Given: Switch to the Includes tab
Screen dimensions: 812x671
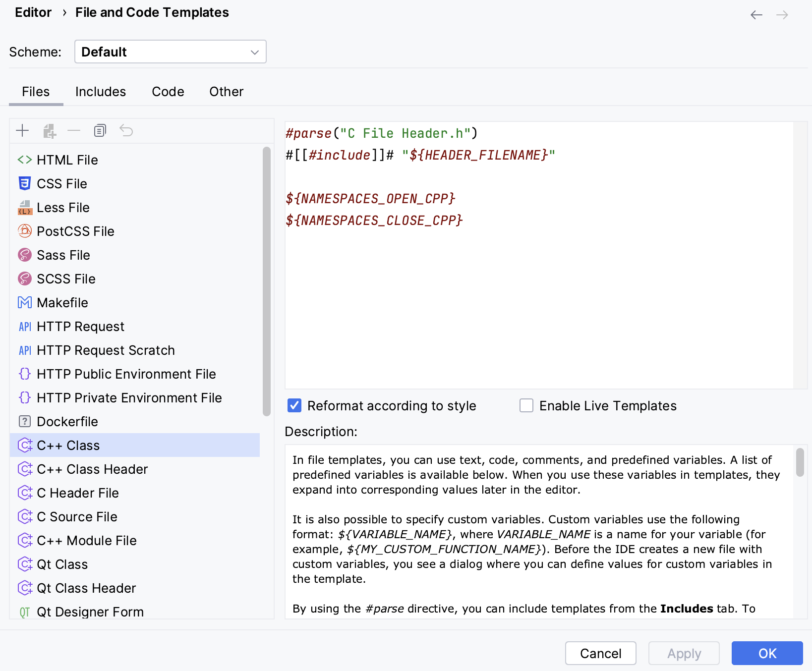Looking at the screenshot, I should tap(100, 91).
